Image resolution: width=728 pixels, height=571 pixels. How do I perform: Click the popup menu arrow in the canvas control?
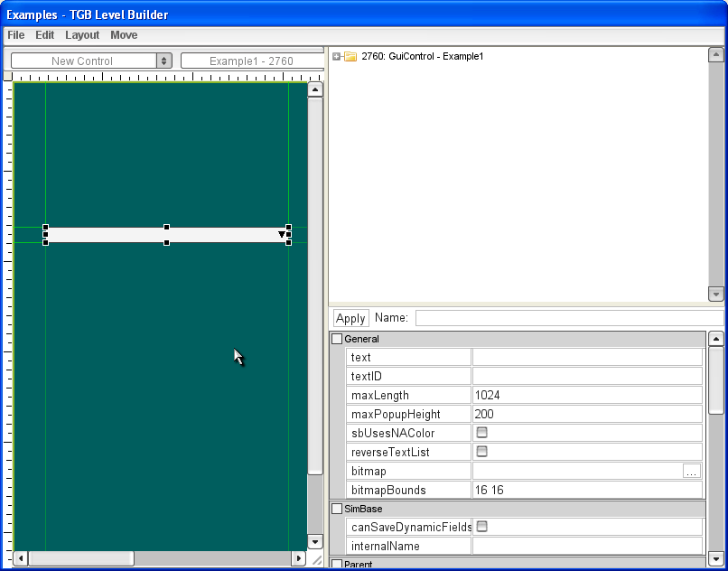pos(282,235)
